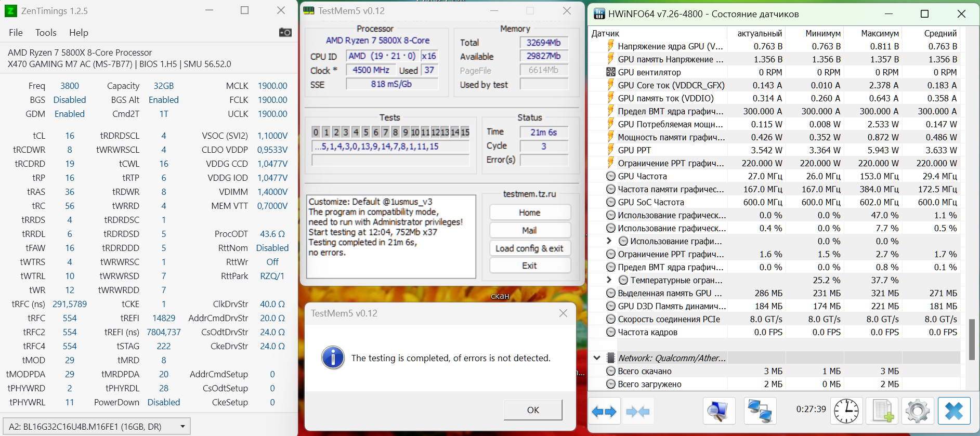The image size is (980, 436).
Task: Collapse the Network: Qualcomm/Ather section
Action: (597, 358)
